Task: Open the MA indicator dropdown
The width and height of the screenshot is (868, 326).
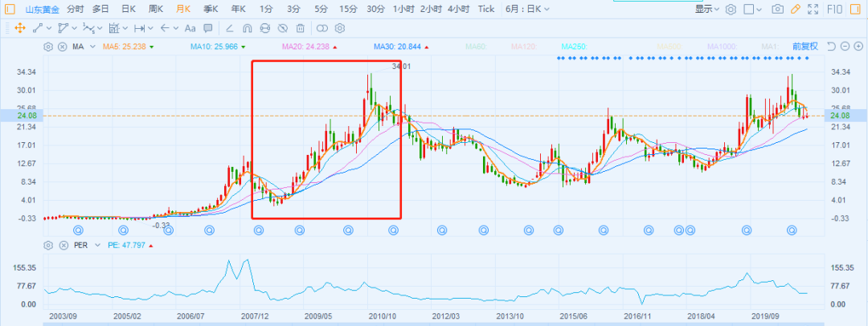Action: pyautogui.click(x=92, y=47)
